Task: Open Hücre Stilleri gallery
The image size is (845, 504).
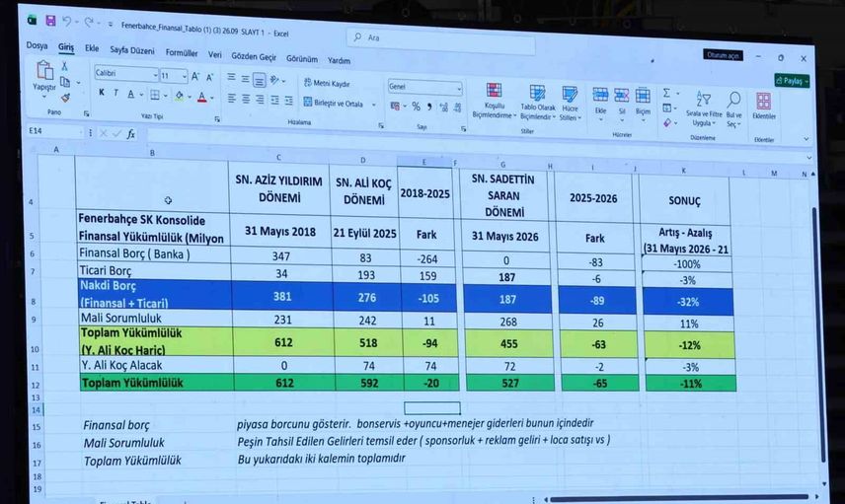Action: (571, 104)
